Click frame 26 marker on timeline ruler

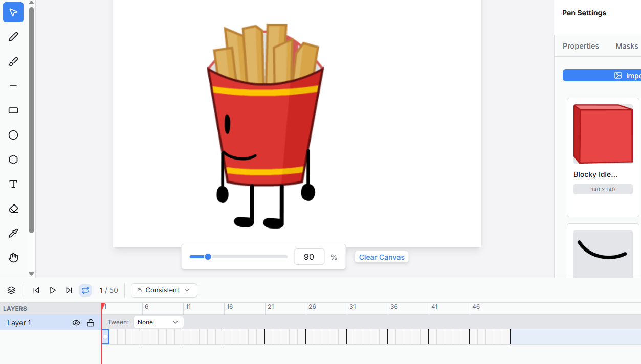click(x=312, y=307)
